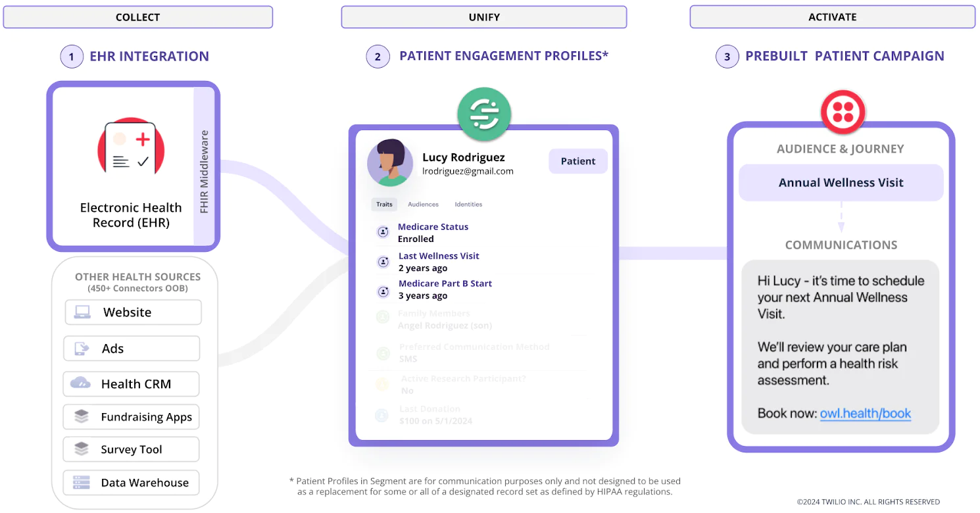
Task: Select the Traits tab
Action: coord(384,205)
